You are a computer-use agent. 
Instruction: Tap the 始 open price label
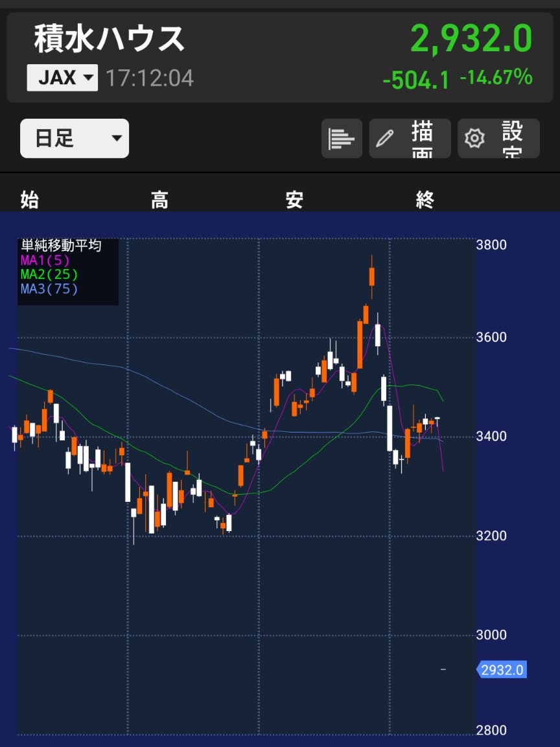(x=29, y=200)
